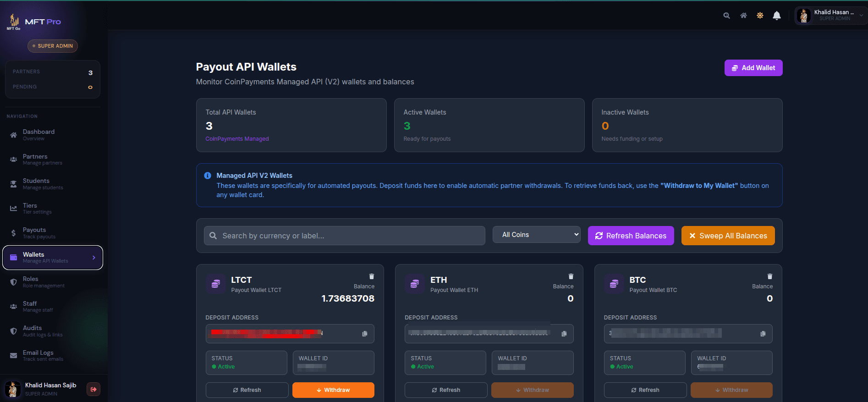The image size is (868, 402).
Task: Withdraw from the BTC wallet
Action: tap(731, 390)
